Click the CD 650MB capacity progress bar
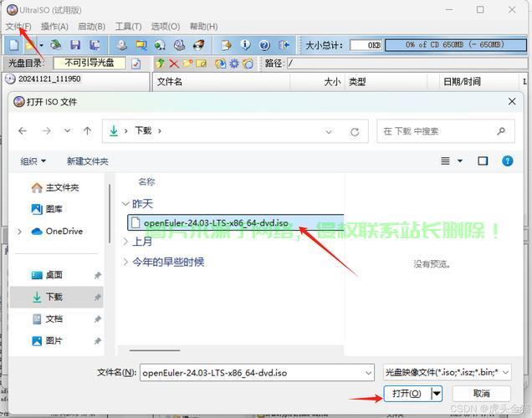532x418 pixels. (456, 45)
